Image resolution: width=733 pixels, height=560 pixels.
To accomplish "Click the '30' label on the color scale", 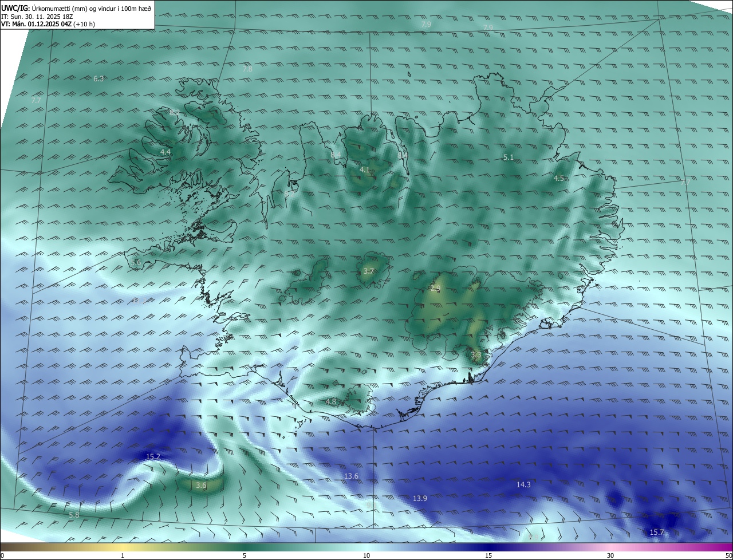I will coord(610,556).
